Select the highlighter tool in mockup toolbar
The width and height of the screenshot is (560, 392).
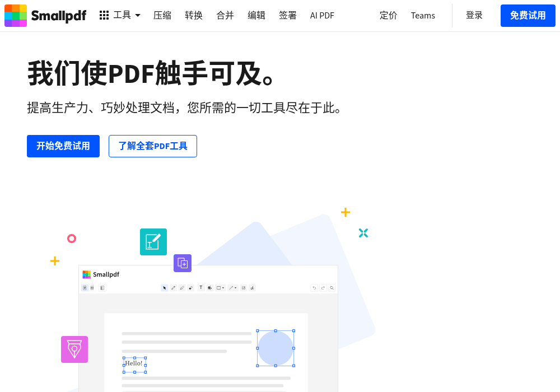point(182,288)
